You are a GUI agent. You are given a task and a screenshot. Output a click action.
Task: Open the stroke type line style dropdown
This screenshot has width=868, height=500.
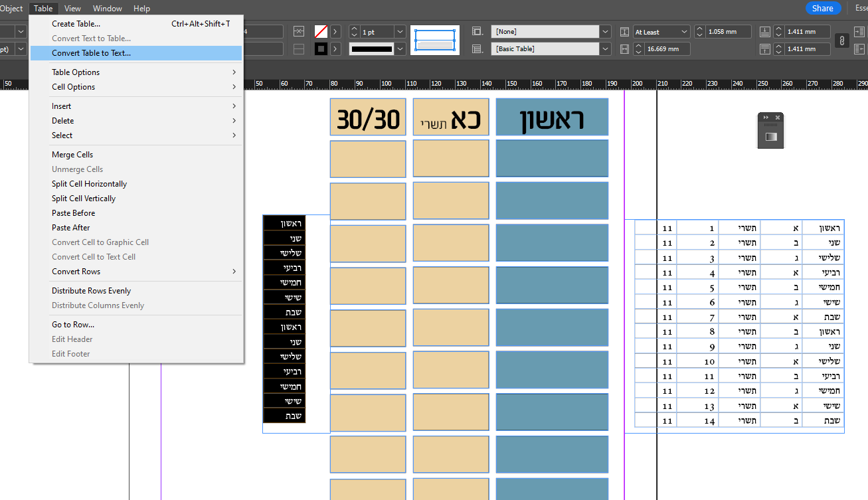[399, 48]
